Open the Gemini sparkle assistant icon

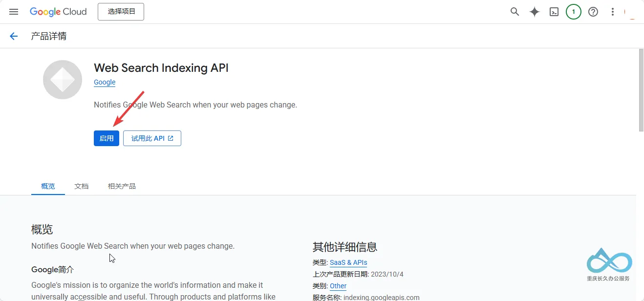[535, 12]
